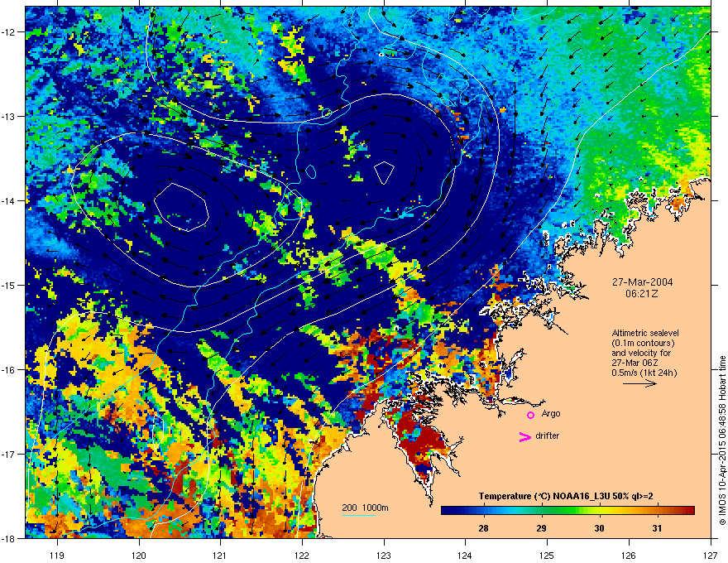
Task: Click the 'velocity for' legend text line
Action: pyautogui.click(x=642, y=353)
